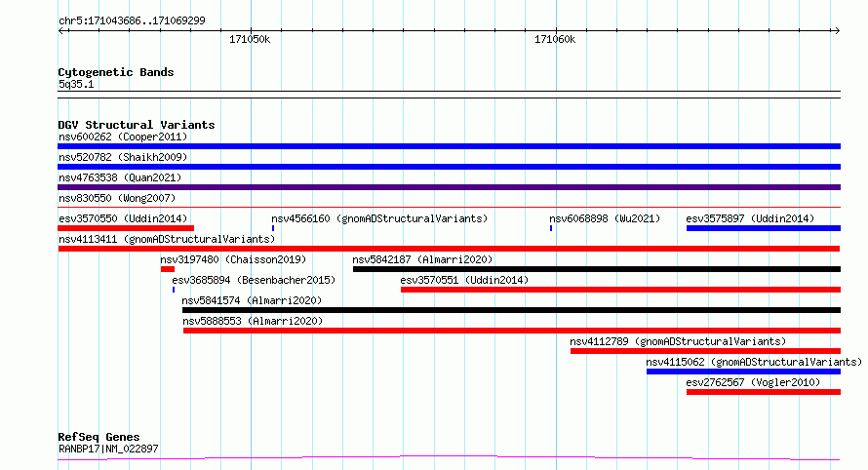Select the black nsv5841574 variant bar

click(511, 310)
